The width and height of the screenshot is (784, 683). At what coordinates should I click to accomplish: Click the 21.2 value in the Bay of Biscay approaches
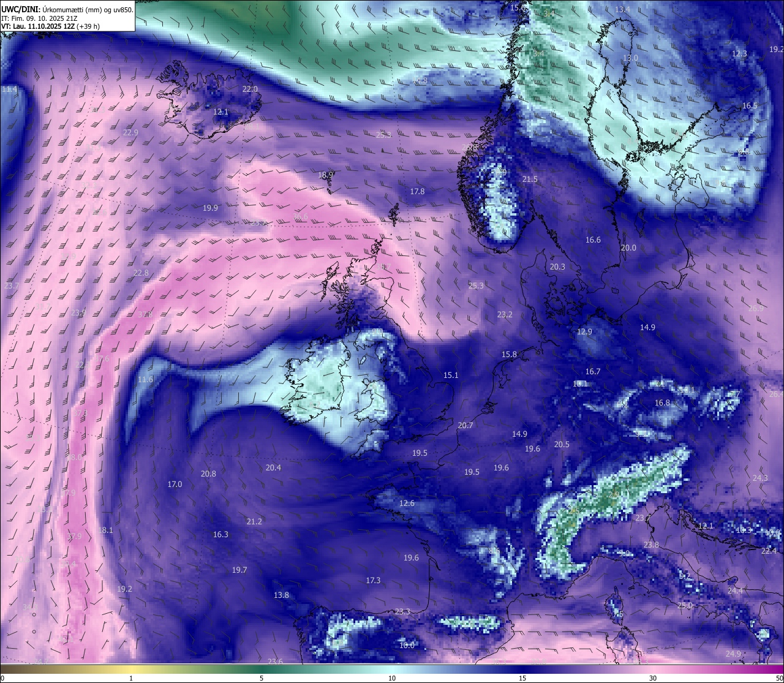coord(254,521)
